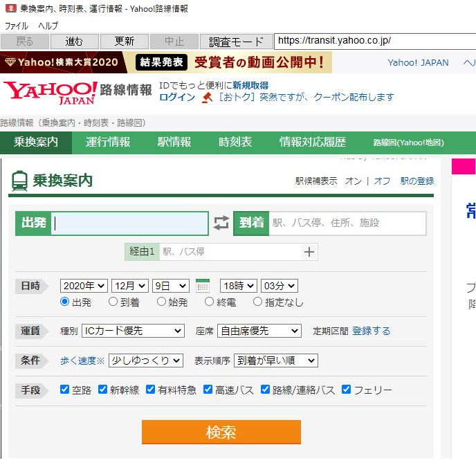Open the 2020年 year dropdown
The image size is (476, 465).
[x=84, y=286]
